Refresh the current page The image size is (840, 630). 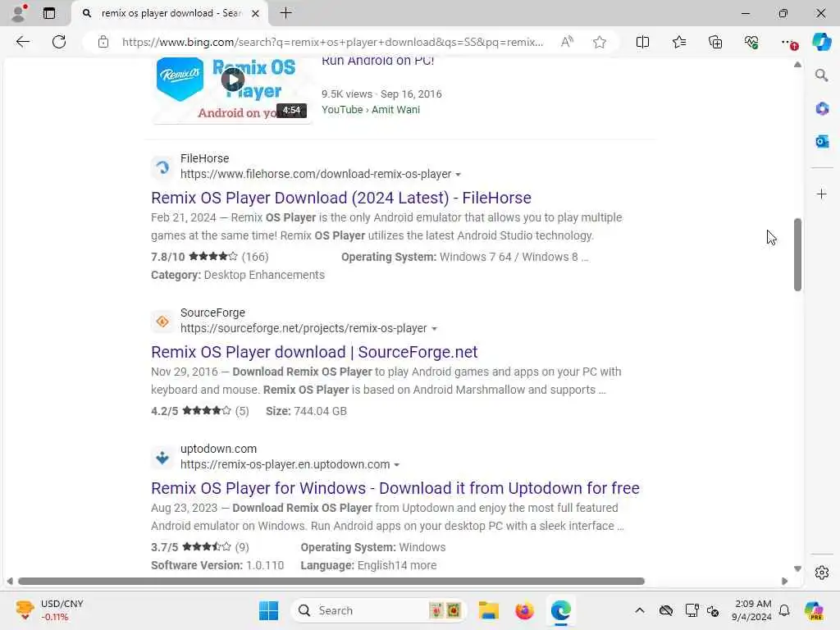pos(59,42)
